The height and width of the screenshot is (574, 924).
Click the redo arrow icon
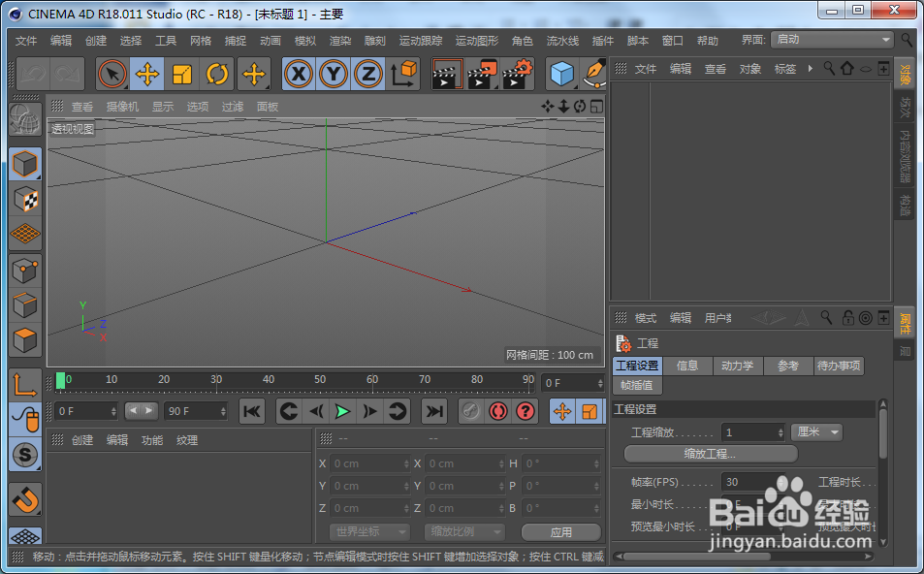coord(67,75)
